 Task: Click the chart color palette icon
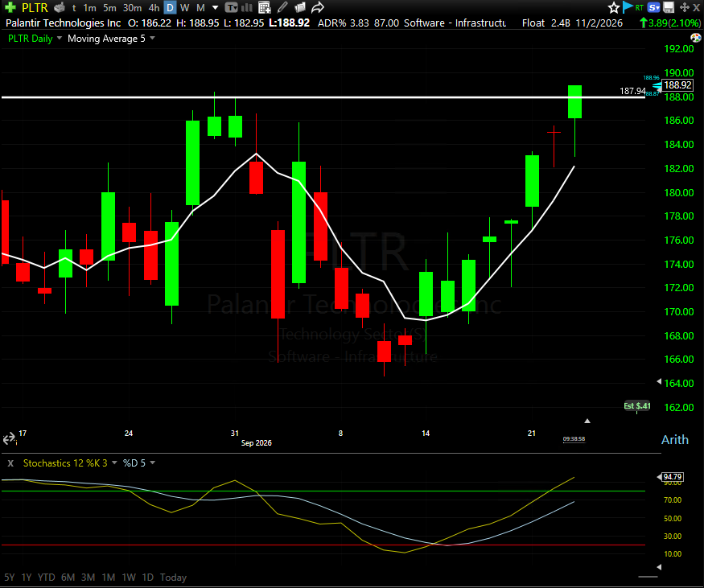coord(695,38)
